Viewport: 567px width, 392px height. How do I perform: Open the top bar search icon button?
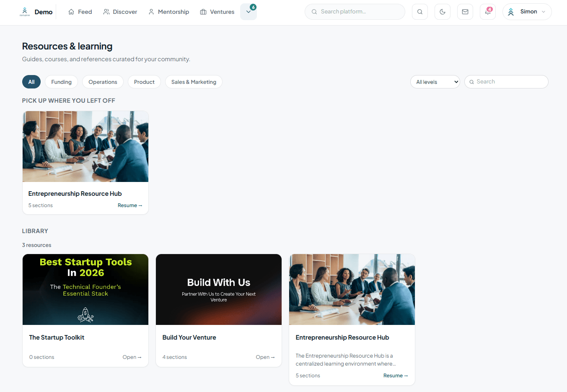[420, 12]
